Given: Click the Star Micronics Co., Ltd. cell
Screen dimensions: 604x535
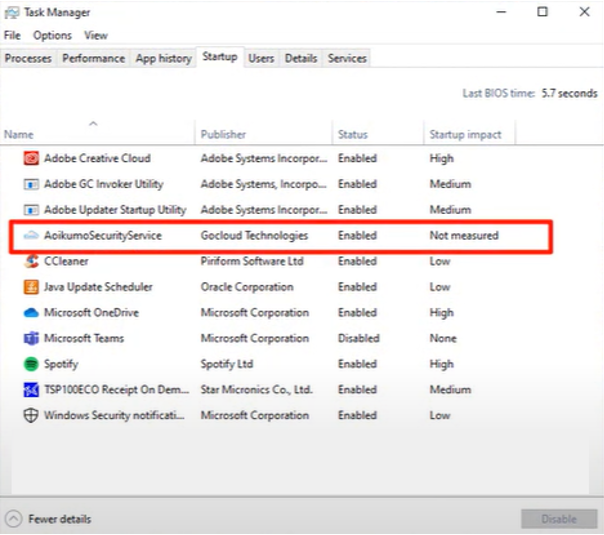Looking at the screenshot, I should point(257,390).
